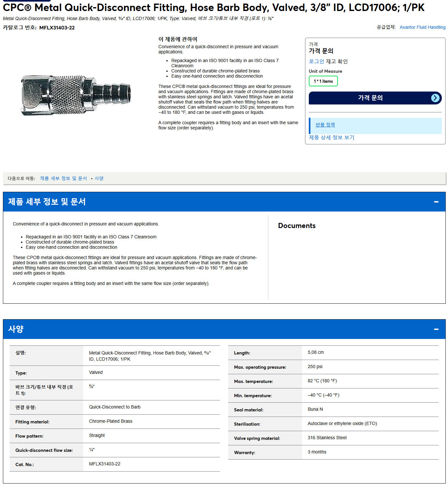Click the 'Unit of Measure' label
The width and height of the screenshot is (448, 490).
click(325, 71)
